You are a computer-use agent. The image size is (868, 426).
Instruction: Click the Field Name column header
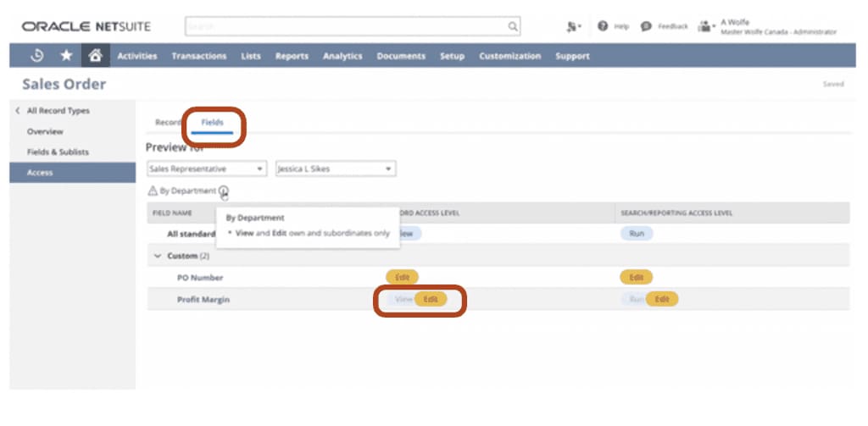(x=171, y=213)
